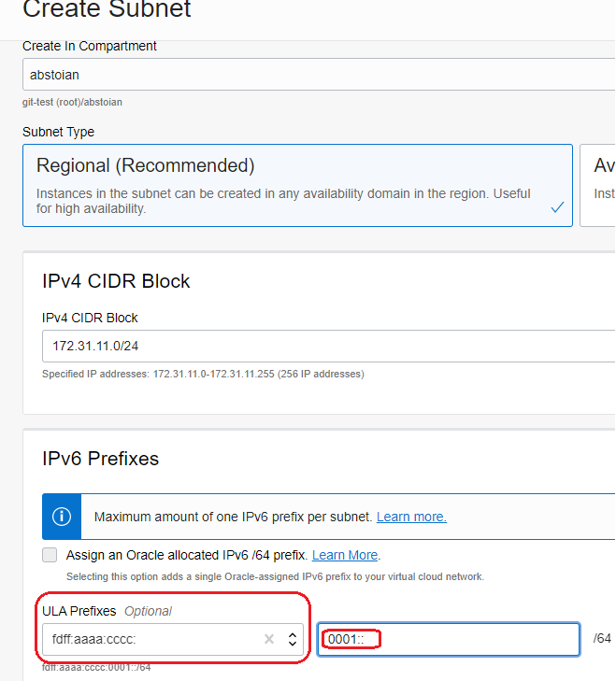
Task: Open the Create In Compartment selector
Action: coord(318,75)
